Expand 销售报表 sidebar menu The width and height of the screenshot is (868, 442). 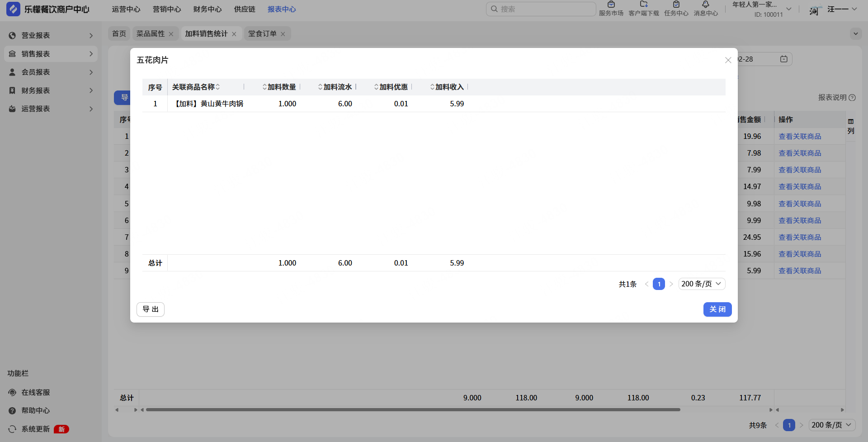[51, 54]
